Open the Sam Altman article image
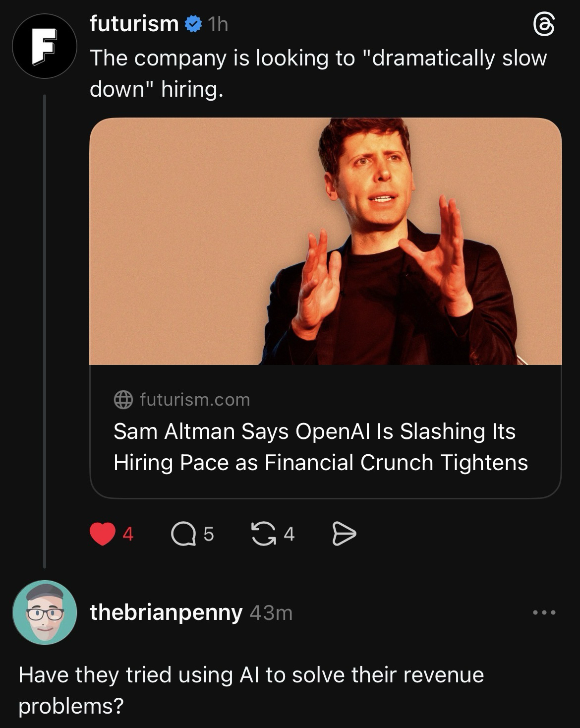 coord(325,241)
